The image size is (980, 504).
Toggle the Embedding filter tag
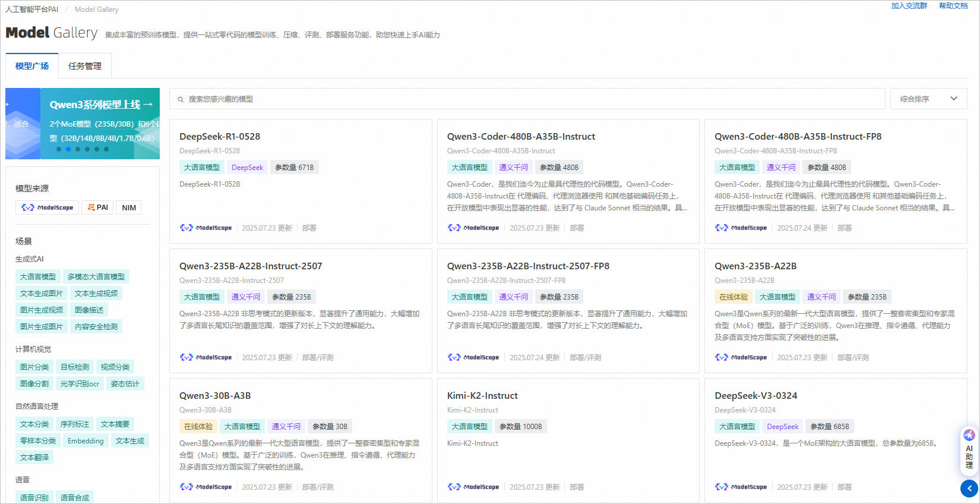[86, 440]
